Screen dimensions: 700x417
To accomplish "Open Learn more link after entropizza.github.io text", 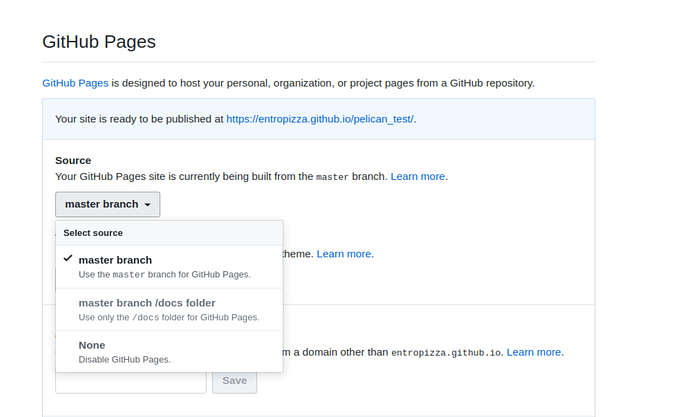I will point(534,352).
